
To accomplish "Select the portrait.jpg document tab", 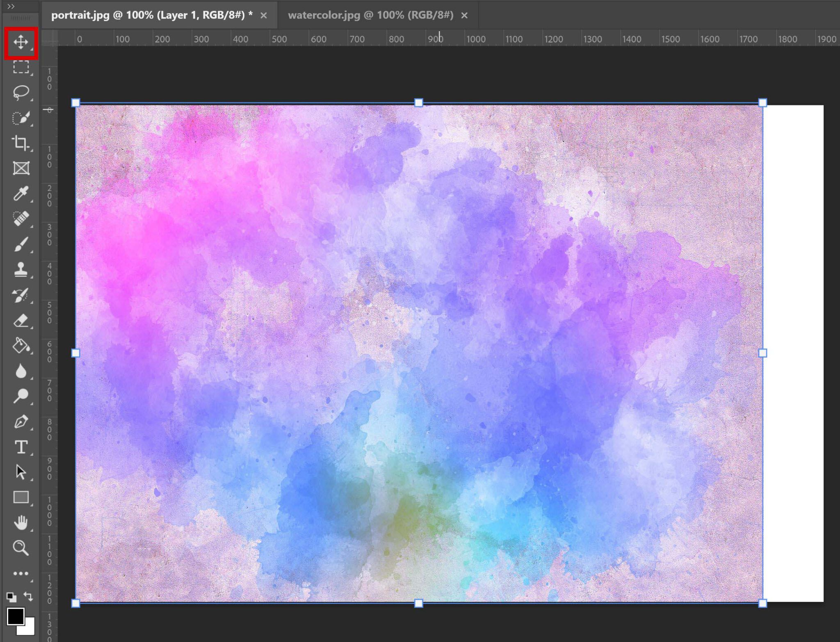I will (152, 15).
